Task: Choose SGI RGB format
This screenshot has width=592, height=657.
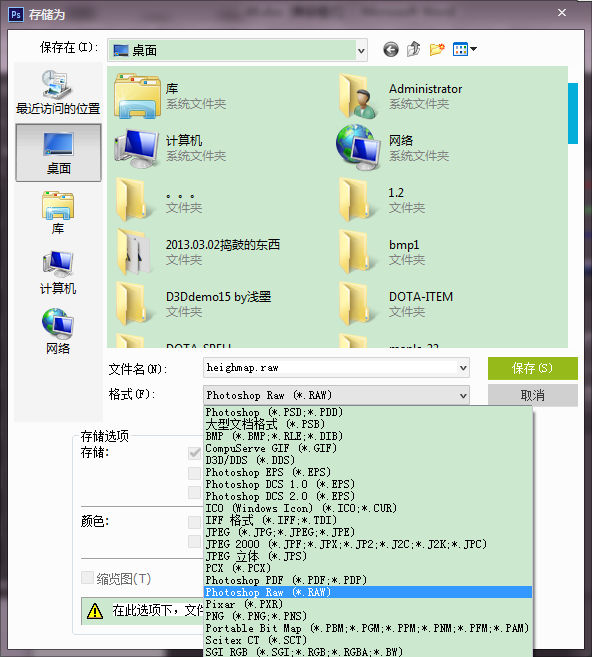Action: (x=368, y=652)
